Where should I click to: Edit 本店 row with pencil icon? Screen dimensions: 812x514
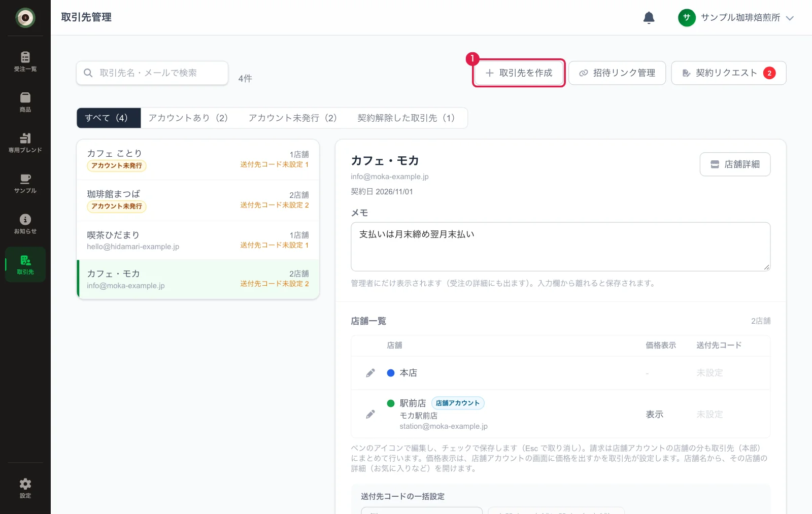pyautogui.click(x=370, y=373)
